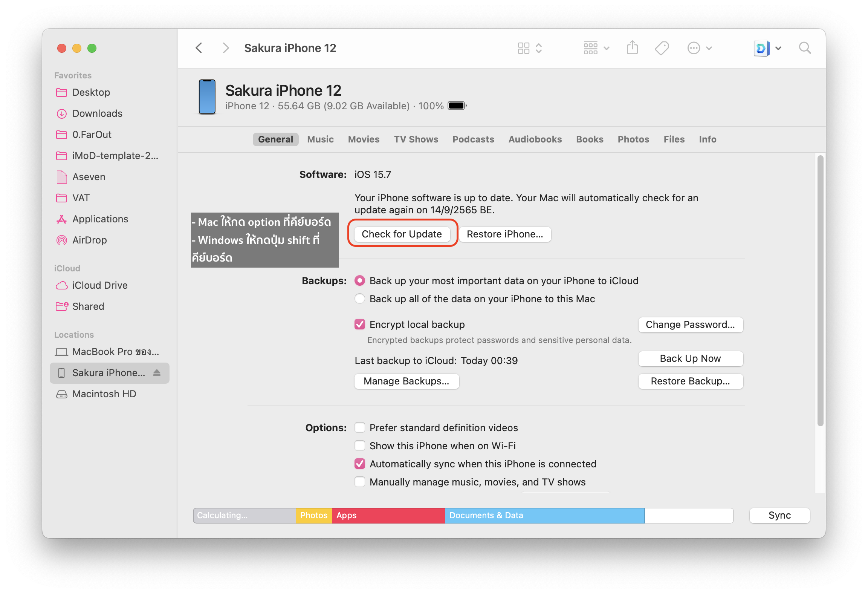868x594 pixels.
Task: Select back up all data to this Mac
Action: [360, 299]
